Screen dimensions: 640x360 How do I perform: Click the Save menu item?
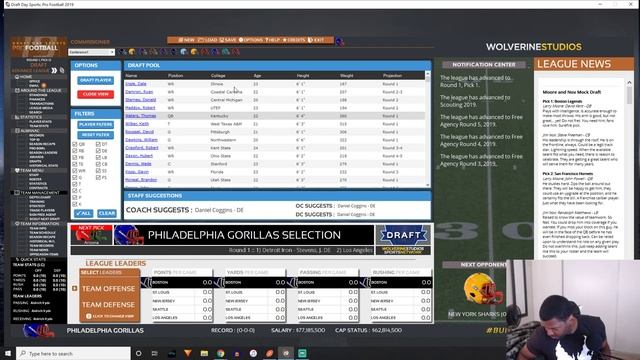tap(228, 40)
